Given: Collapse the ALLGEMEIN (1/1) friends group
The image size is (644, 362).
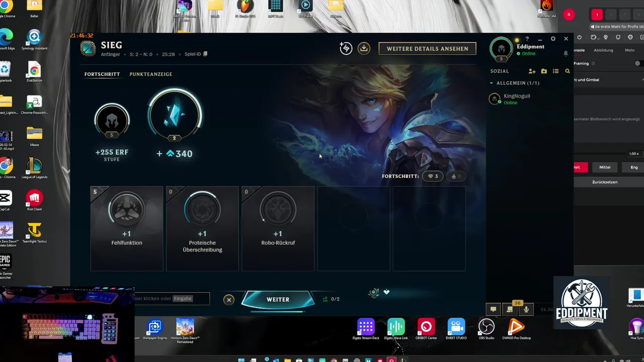Looking at the screenshot, I should tap(514, 83).
